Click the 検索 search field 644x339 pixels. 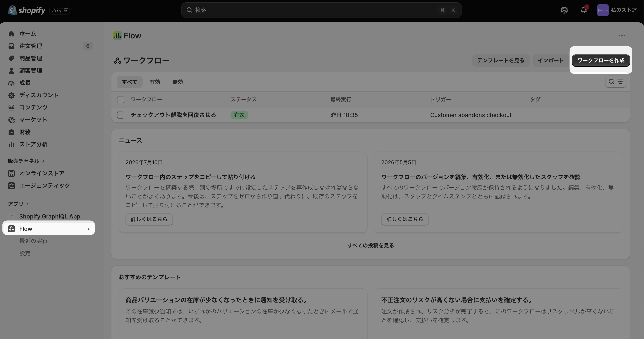(321, 10)
